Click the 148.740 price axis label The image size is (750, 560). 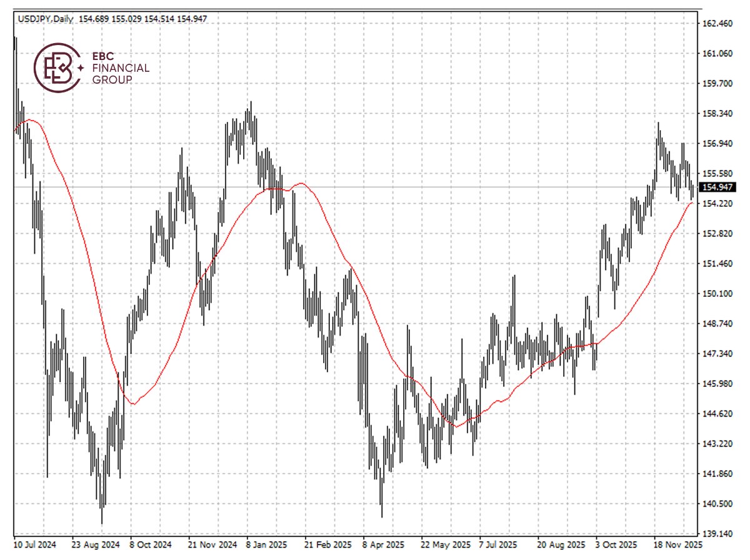pyautogui.click(x=717, y=324)
